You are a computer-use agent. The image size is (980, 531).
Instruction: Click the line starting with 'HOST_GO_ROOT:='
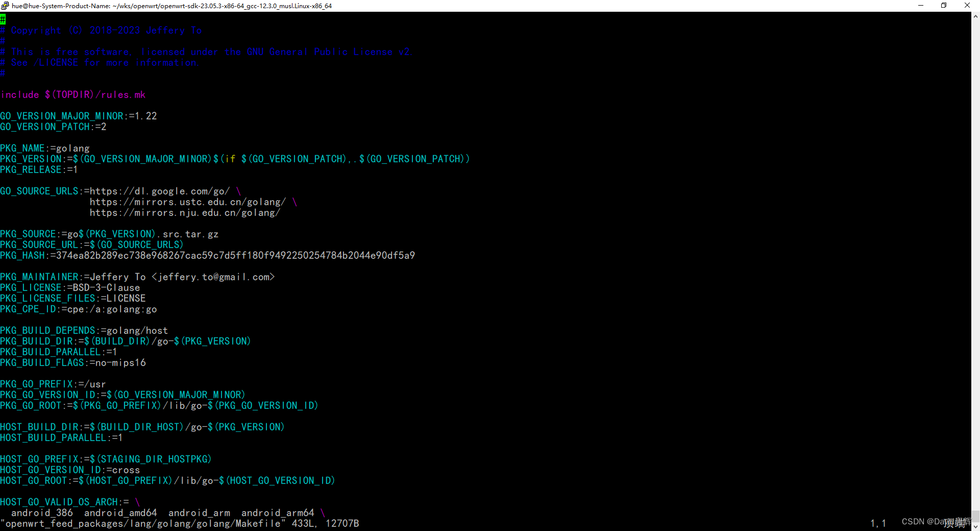(x=167, y=481)
